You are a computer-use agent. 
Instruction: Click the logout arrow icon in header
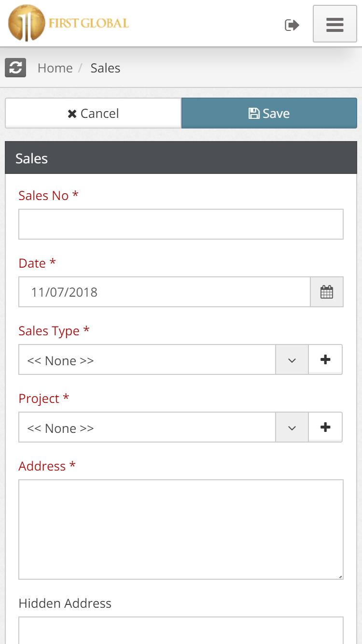pyautogui.click(x=292, y=25)
